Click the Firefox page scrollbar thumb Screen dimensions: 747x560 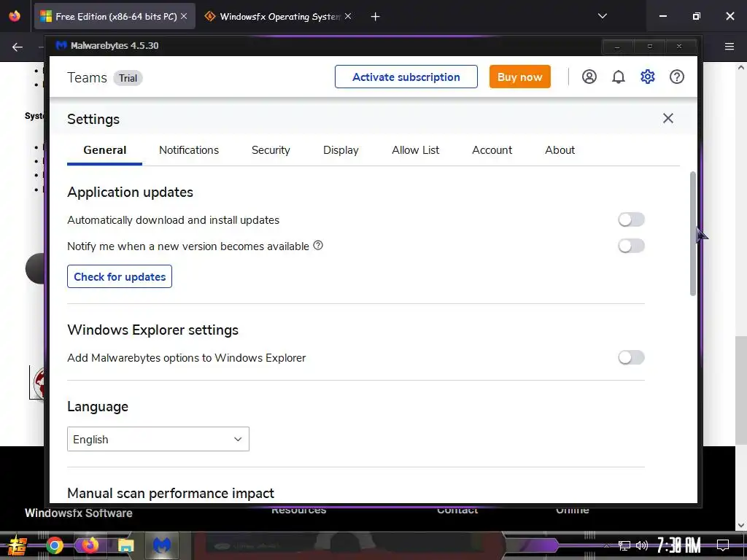click(741, 391)
